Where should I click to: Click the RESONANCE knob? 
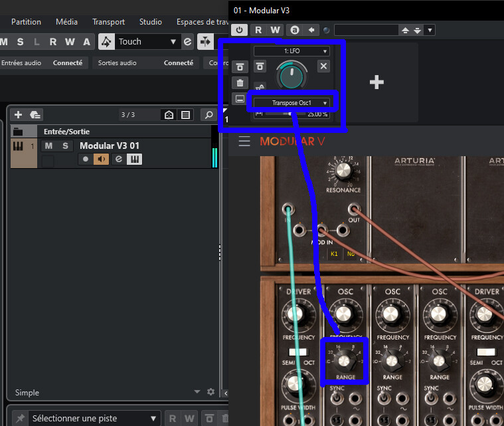tap(343, 170)
